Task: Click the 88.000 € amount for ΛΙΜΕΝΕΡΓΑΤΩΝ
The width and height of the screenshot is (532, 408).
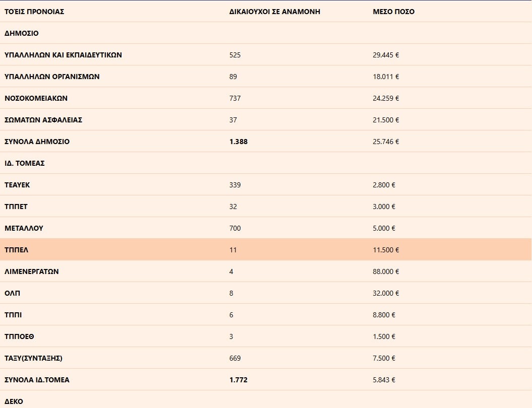Action: click(x=386, y=271)
